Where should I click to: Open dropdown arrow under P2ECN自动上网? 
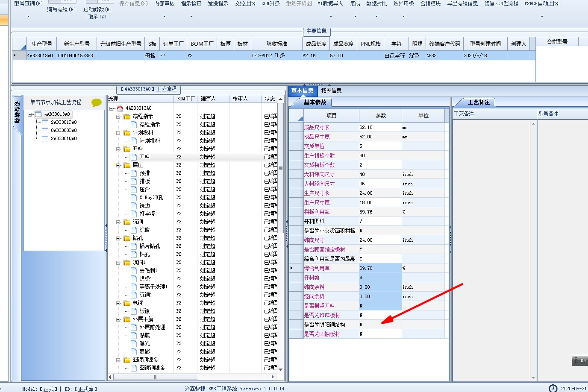click(542, 17)
